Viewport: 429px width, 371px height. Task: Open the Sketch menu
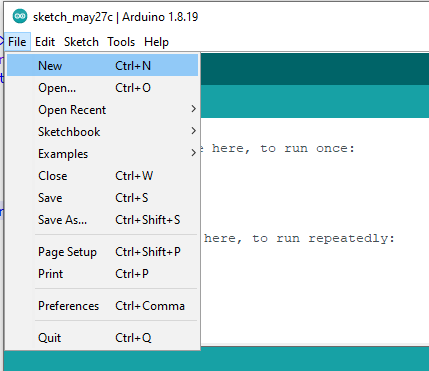point(81,42)
